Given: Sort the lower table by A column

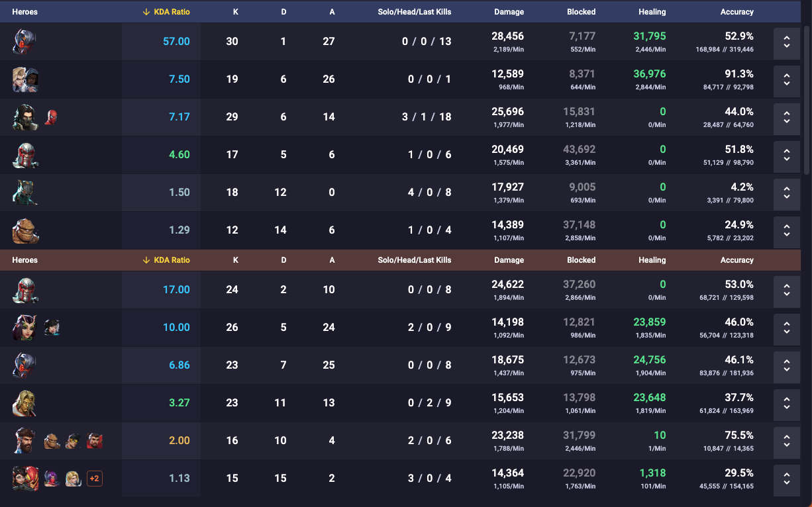Looking at the screenshot, I should click(x=332, y=260).
